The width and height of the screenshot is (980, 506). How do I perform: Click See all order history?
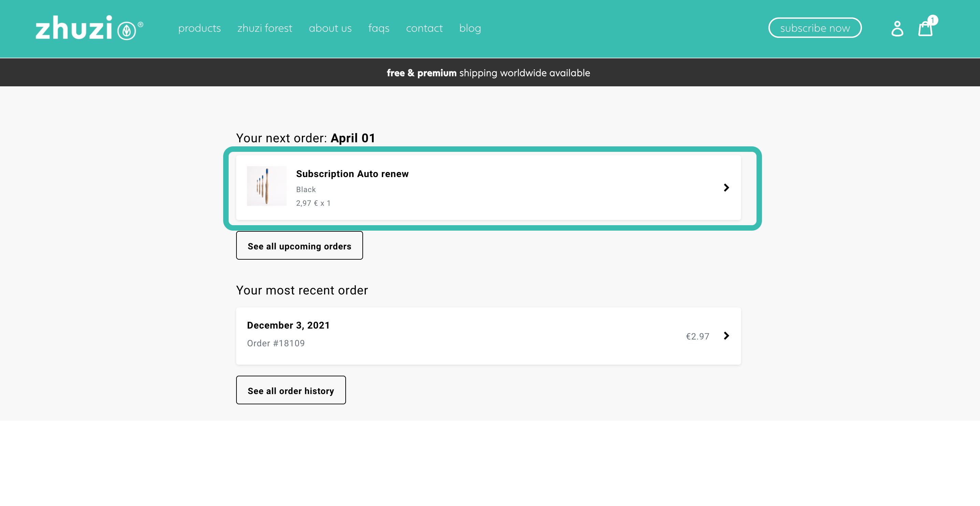pyautogui.click(x=291, y=390)
